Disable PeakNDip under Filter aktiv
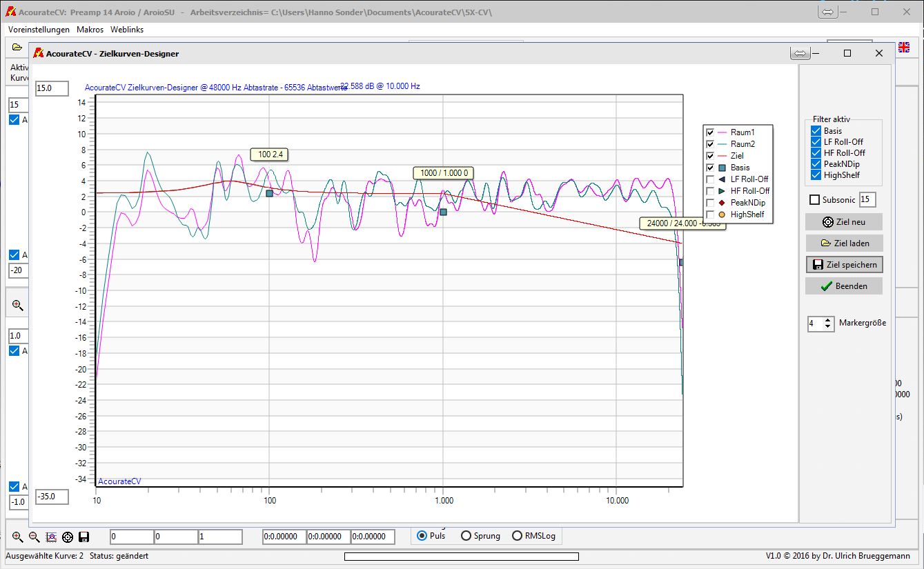Screen dimensions: 924x569 click(x=816, y=164)
